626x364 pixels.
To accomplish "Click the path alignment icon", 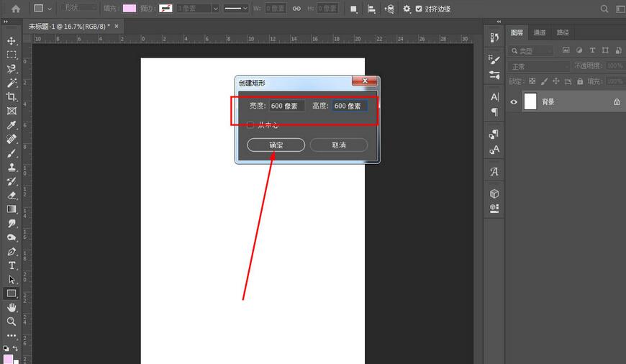I will pos(371,9).
